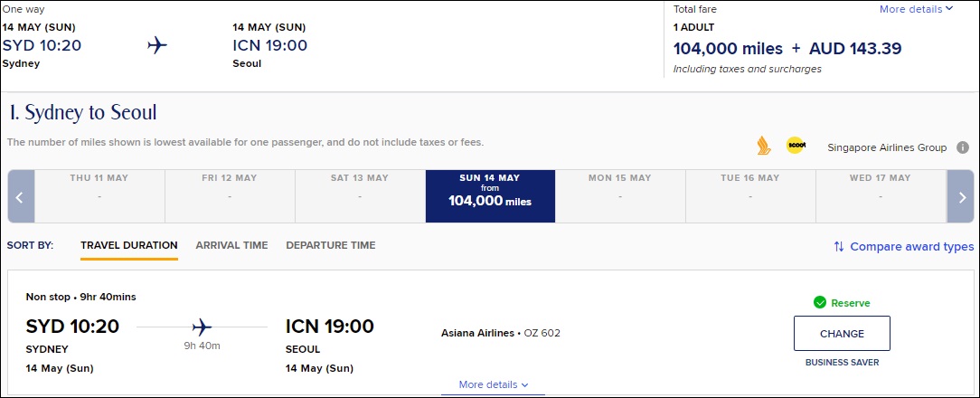Viewport: 980px width, 398px height.
Task: Click the previous dates left arrow
Action: [x=21, y=196]
